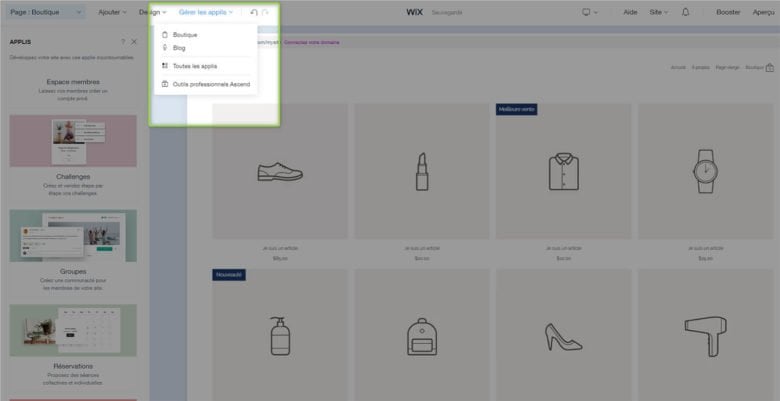Click the undo arrow icon
The image size is (780, 401).
coord(254,12)
